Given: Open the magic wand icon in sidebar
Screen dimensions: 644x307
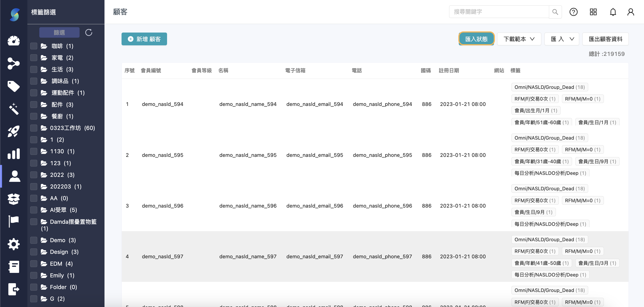Looking at the screenshot, I should [13, 109].
